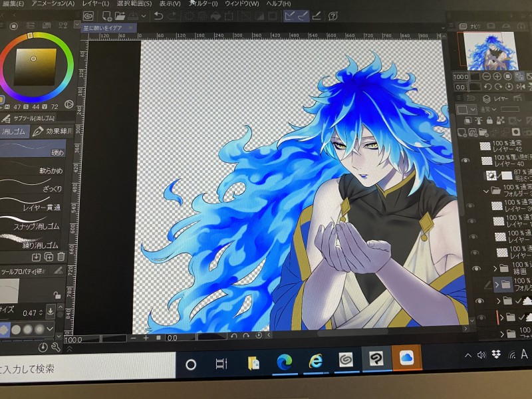Click the New raster layer icon

(462, 132)
